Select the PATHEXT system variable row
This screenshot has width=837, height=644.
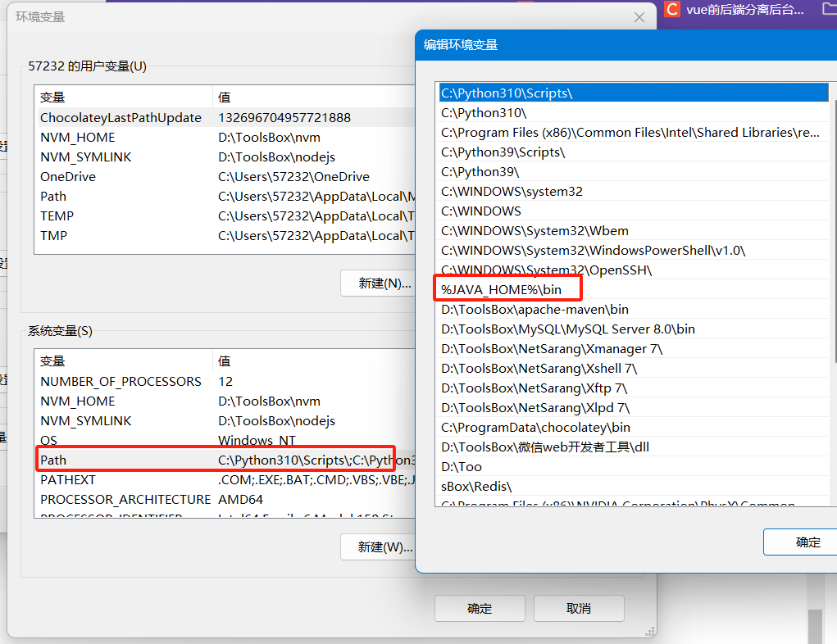click(68, 479)
